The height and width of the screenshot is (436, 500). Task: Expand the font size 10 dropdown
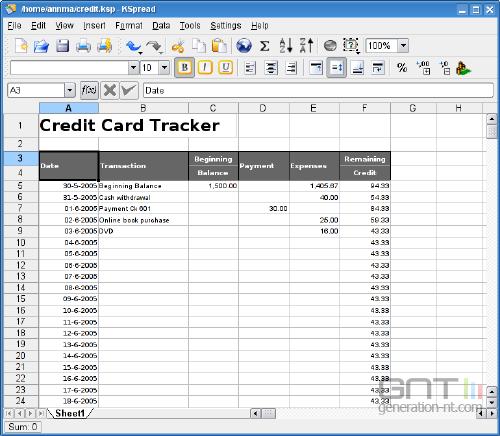(164, 68)
